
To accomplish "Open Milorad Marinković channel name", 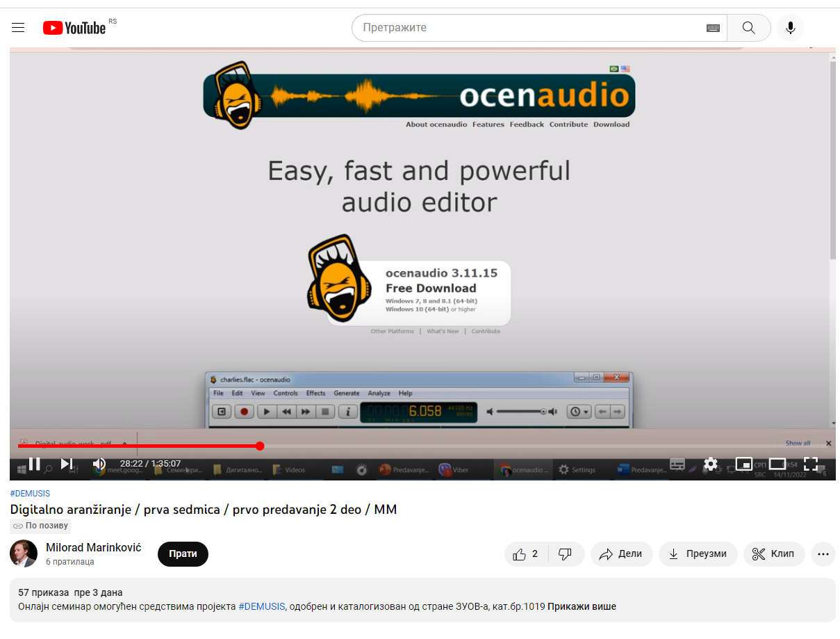I will (93, 548).
